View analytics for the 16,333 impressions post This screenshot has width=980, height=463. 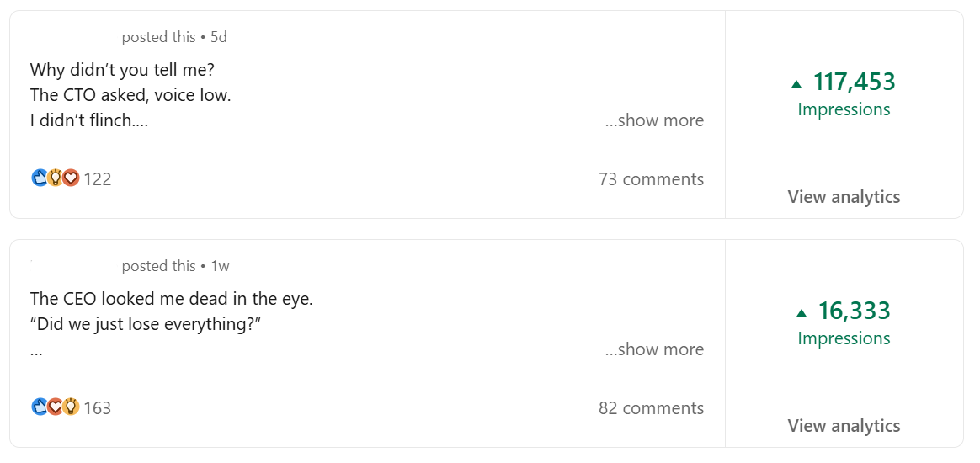coord(844,426)
